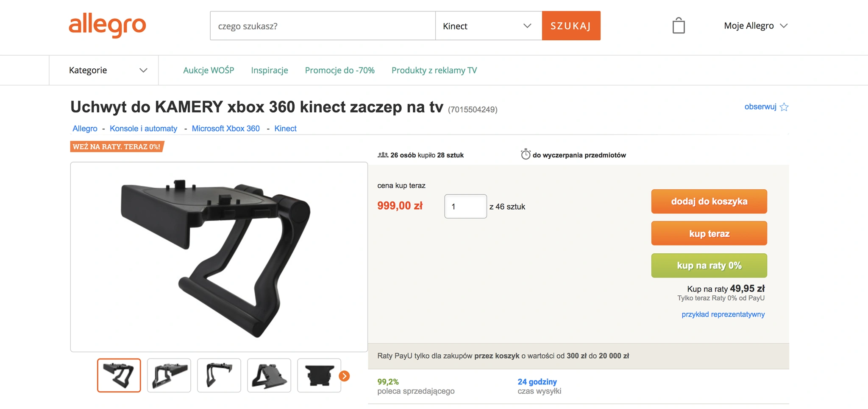Viewport: 868px width, 409px height.
Task: Click the clock icon by auction duration
Action: coord(526,154)
